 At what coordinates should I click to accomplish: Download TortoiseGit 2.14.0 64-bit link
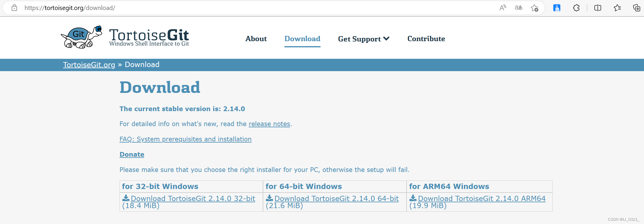(x=336, y=199)
